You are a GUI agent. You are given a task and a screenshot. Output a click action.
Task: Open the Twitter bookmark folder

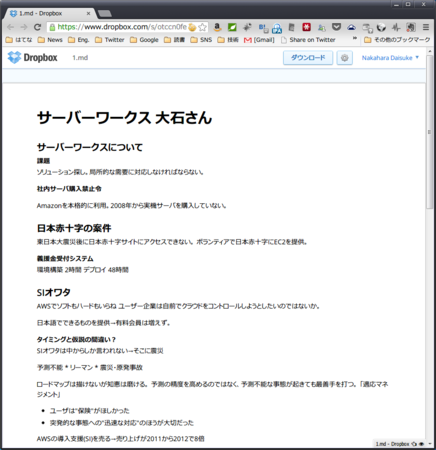(x=110, y=40)
